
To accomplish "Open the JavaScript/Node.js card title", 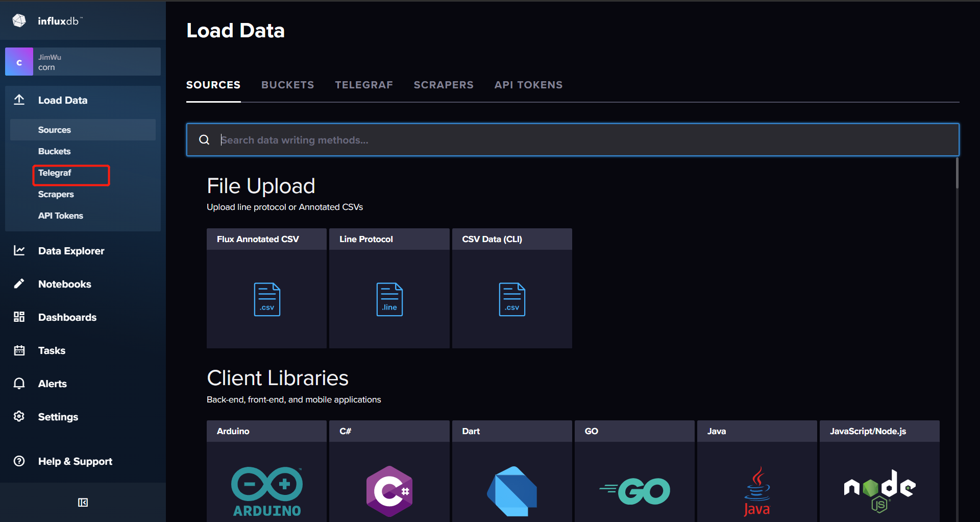I will 868,431.
